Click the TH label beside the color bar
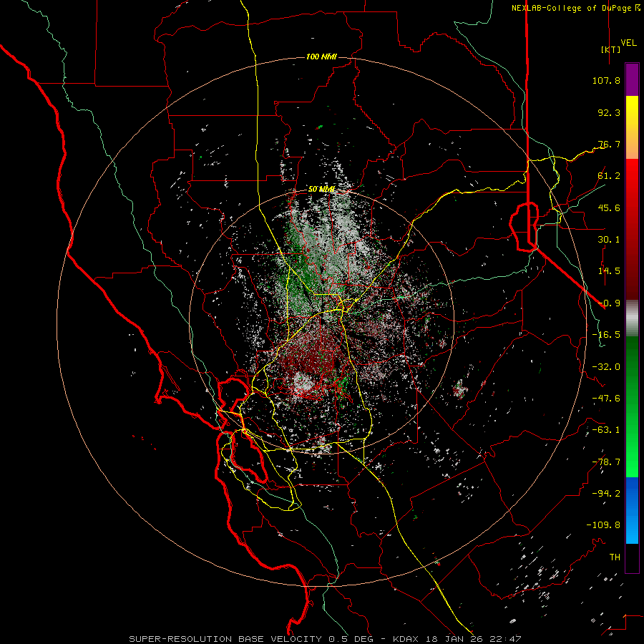 pyautogui.click(x=615, y=557)
